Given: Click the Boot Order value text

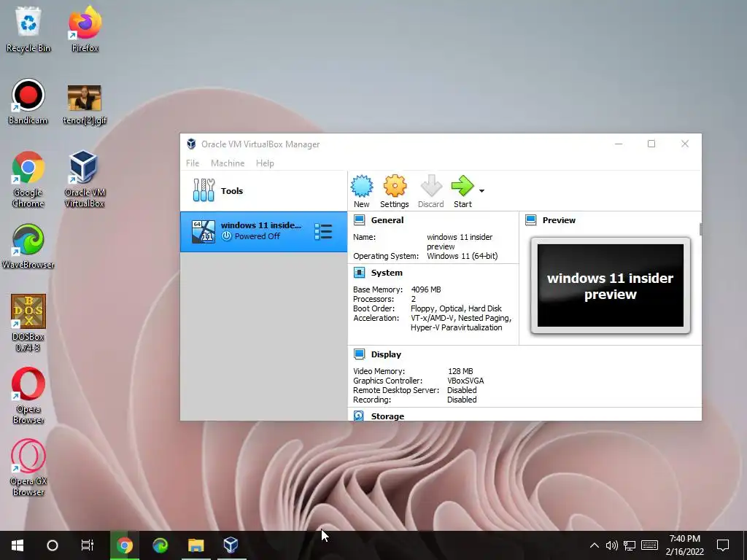Looking at the screenshot, I should 456,308.
